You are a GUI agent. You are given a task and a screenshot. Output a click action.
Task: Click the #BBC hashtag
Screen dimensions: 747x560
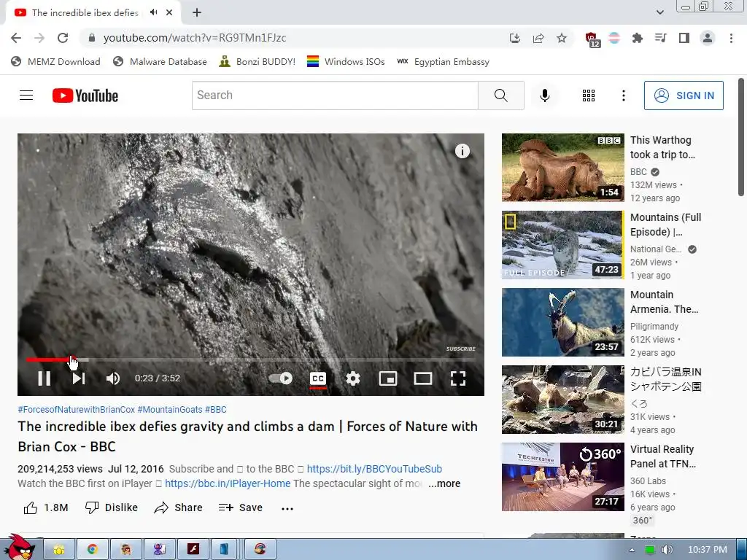point(216,410)
